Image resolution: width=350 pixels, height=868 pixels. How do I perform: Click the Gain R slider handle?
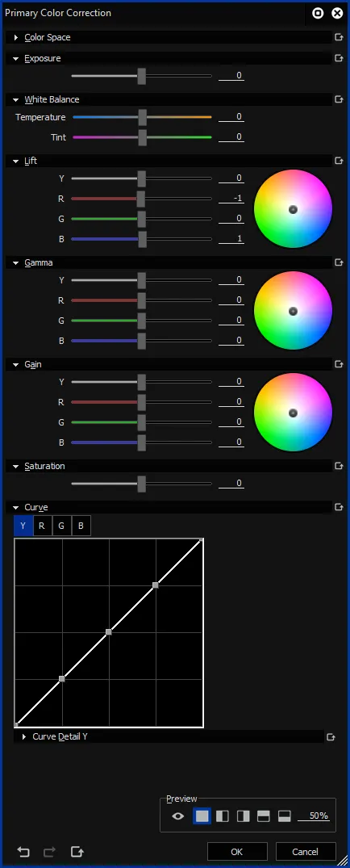click(142, 402)
